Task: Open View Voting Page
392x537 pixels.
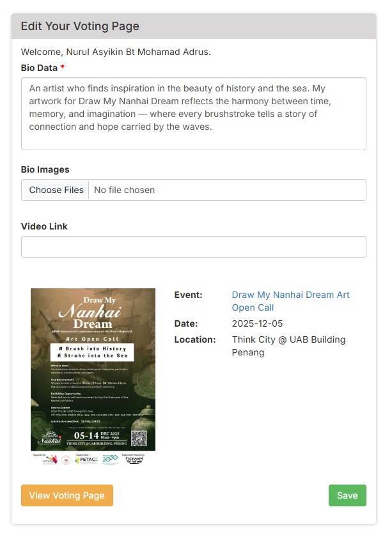Action: click(67, 495)
